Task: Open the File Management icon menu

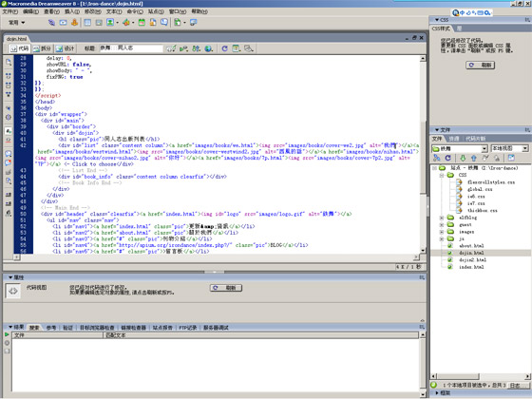Action: (196, 48)
